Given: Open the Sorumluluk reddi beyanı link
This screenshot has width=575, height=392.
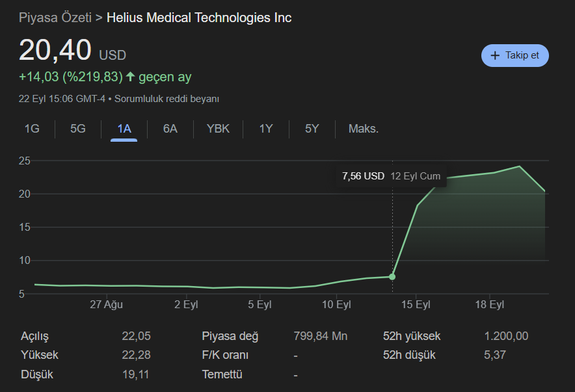Looking at the screenshot, I should click(x=167, y=99).
